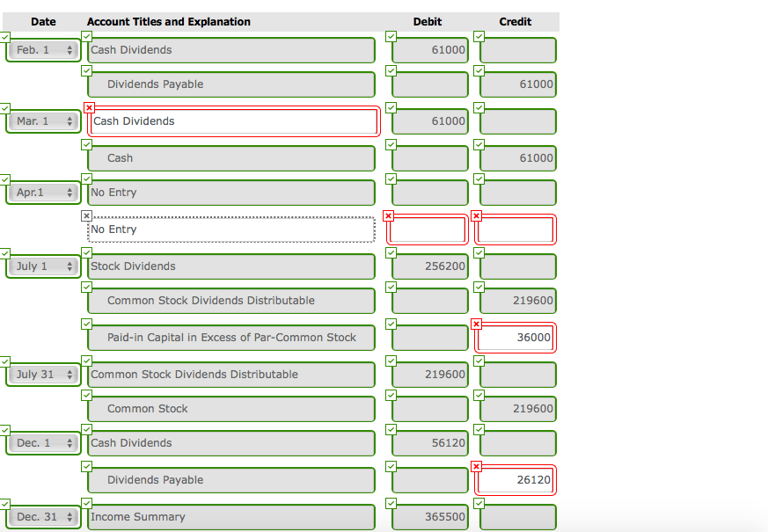Click the incorrect Cash Dividends account field for Mar. 1
Image resolution: width=768 pixels, height=532 pixels.
coord(234,120)
